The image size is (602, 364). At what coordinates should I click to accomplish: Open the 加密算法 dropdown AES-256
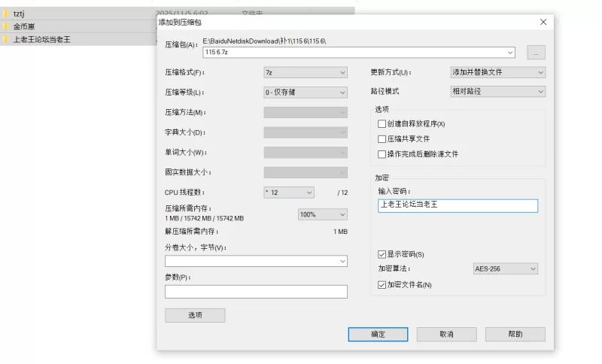click(x=505, y=269)
